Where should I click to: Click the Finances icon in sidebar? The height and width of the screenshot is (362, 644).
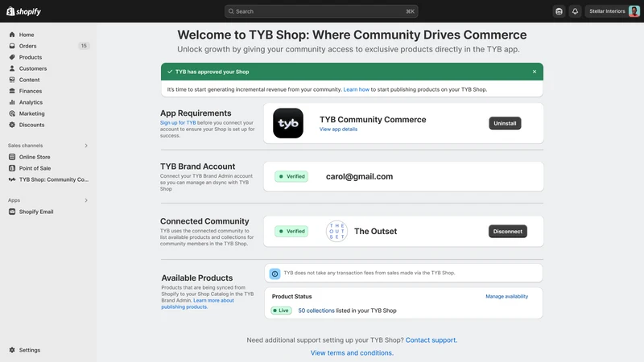(12, 91)
